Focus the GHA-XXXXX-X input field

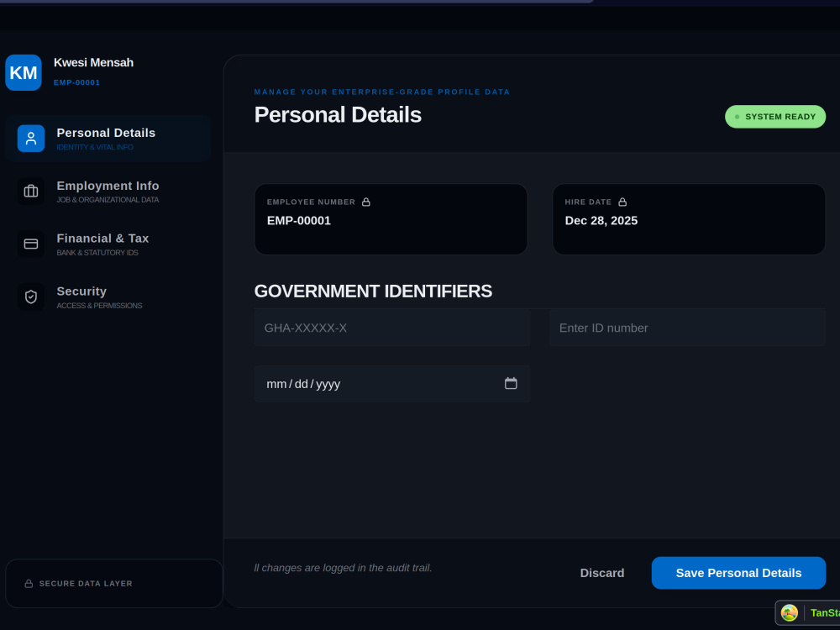(x=392, y=328)
